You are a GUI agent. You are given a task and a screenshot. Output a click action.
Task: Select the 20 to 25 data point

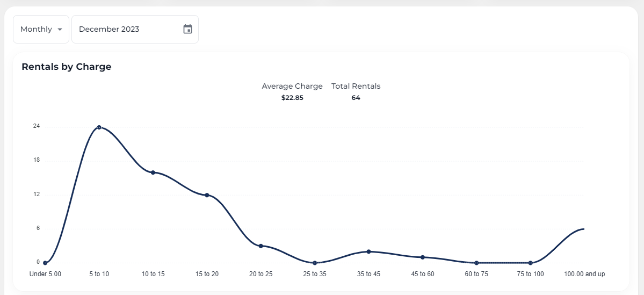click(x=261, y=246)
